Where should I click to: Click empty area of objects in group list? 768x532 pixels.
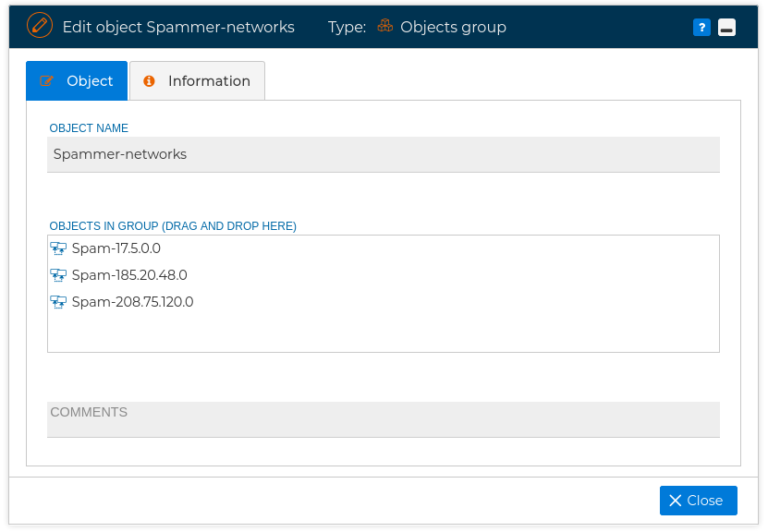point(384,332)
